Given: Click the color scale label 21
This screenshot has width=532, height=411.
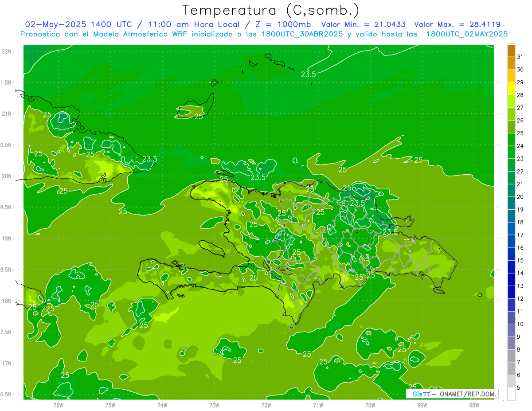Looking at the screenshot, I should 520,184.
